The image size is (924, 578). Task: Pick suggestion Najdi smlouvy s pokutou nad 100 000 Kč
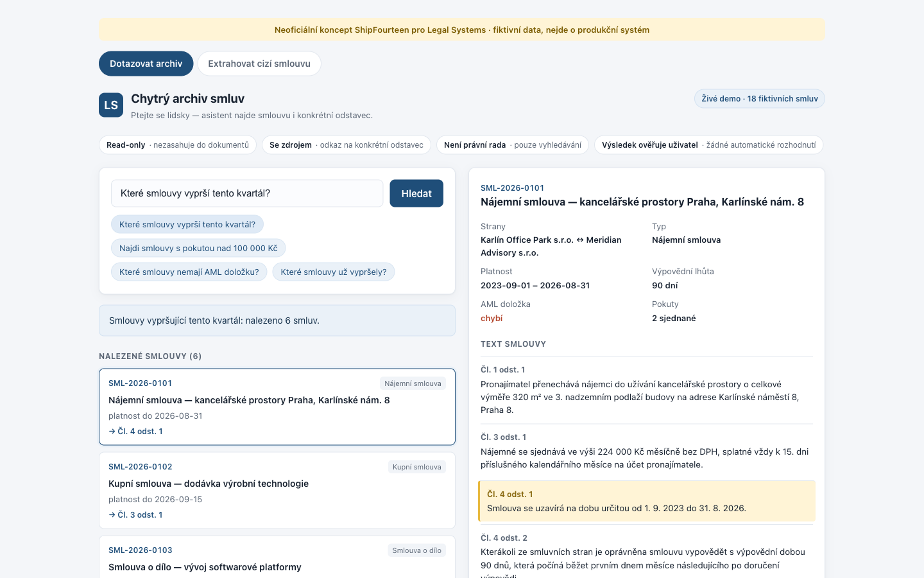198,248
